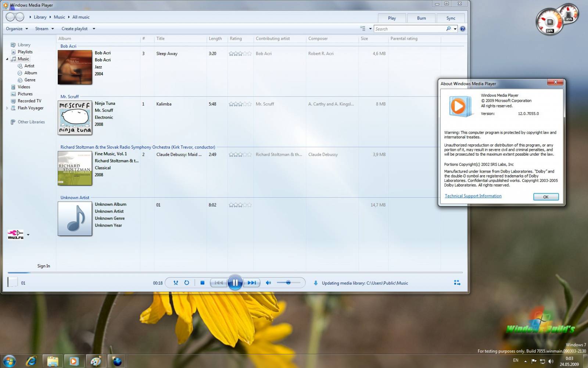
Task: Pause the playing song
Action: (x=235, y=283)
